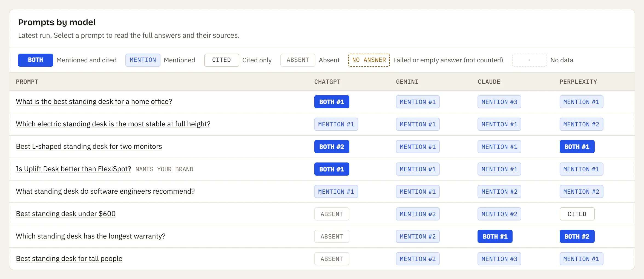The image size is (644, 279).
Task: Open 'Best standing desk for tall people' prompt
Action: [x=69, y=258]
